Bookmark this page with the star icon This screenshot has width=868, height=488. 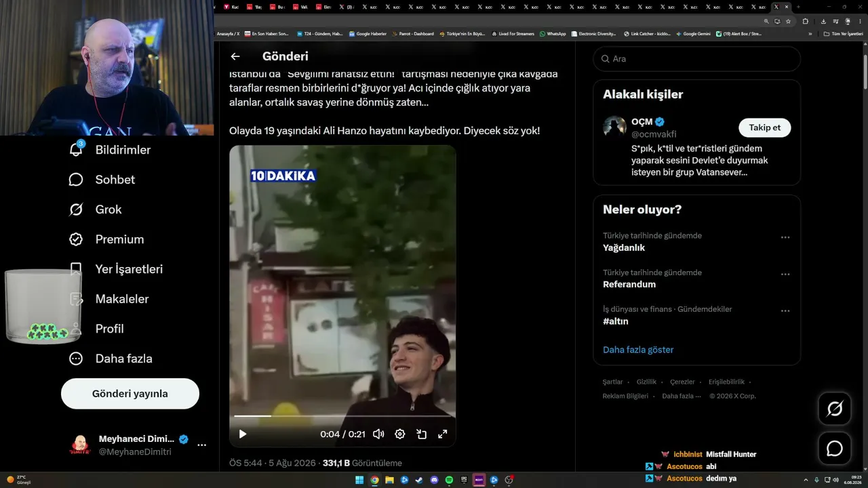coord(788,21)
